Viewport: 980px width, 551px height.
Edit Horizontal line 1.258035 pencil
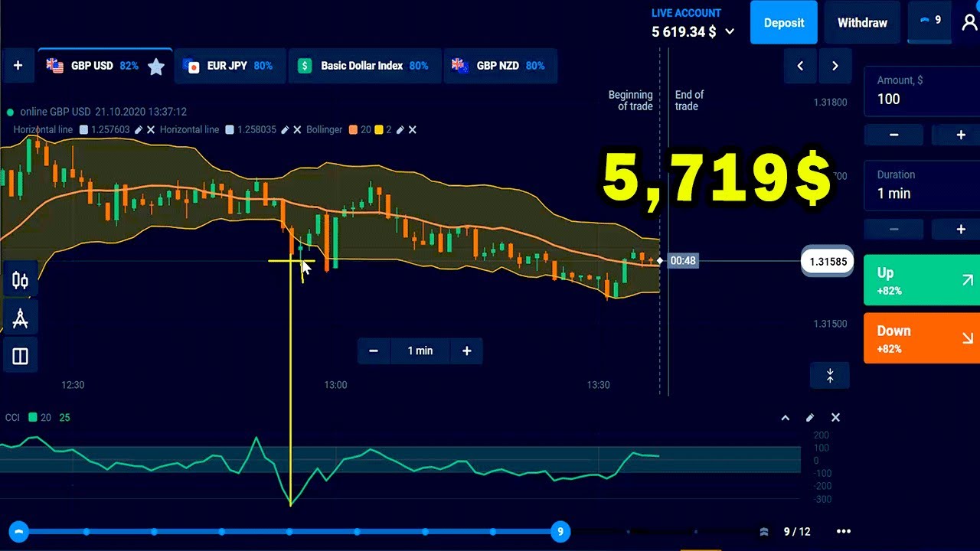tap(285, 130)
